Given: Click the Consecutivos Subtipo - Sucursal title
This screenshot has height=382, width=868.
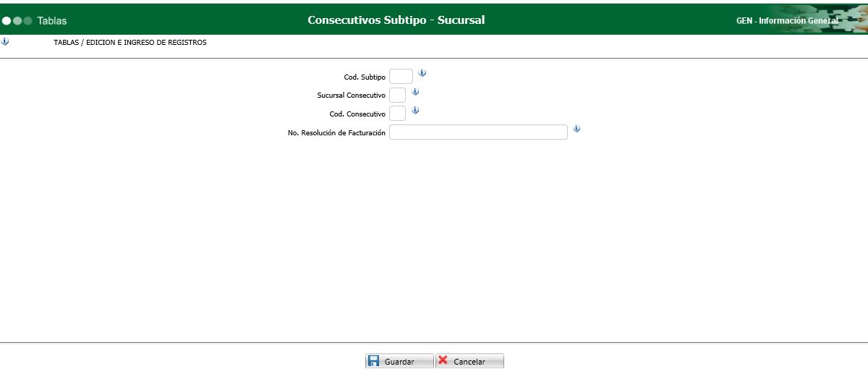Looking at the screenshot, I should pyautogui.click(x=396, y=20).
